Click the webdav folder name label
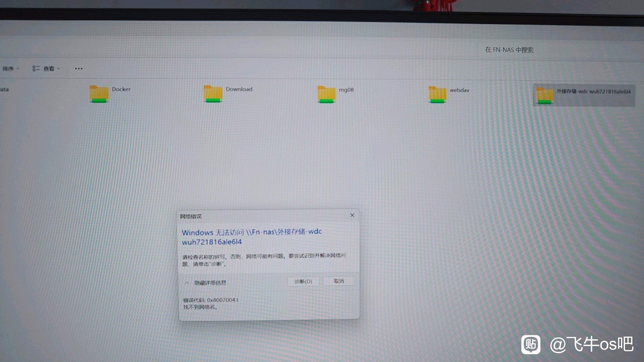Viewport: 644px width, 362px height. tap(459, 90)
